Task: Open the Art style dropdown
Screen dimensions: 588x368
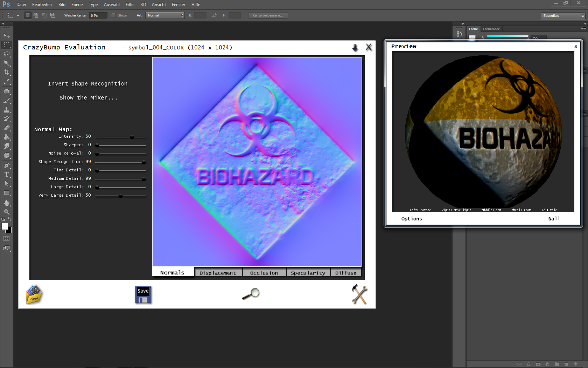Action: click(165, 15)
